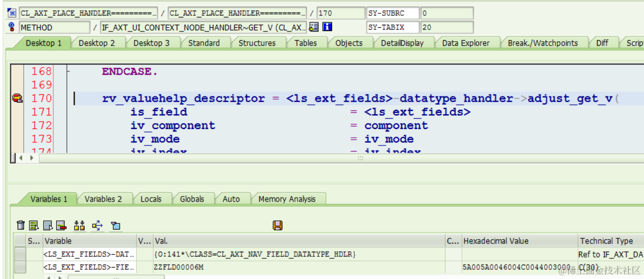Select the Structures tab
This screenshot has height=279, width=644.
[257, 43]
